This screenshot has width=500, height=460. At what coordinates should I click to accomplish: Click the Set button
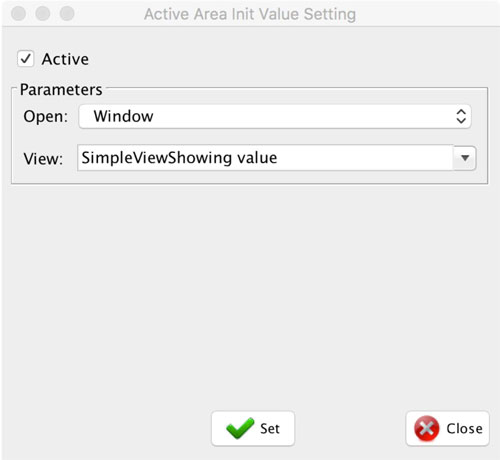click(x=253, y=428)
